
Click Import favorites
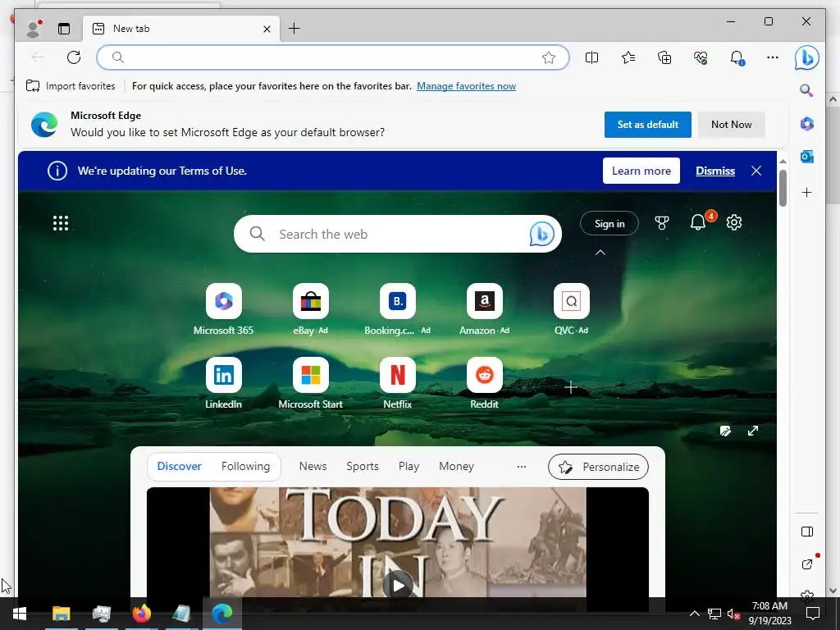pyautogui.click(x=71, y=85)
